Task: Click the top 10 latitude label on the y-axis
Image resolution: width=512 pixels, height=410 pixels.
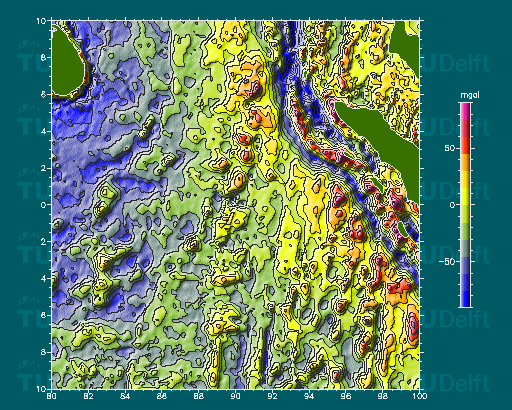Action: 41,21
